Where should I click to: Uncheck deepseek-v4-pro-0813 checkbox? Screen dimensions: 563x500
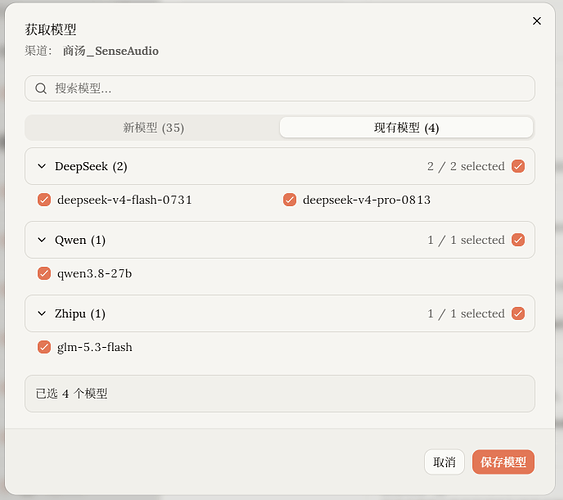(289, 200)
